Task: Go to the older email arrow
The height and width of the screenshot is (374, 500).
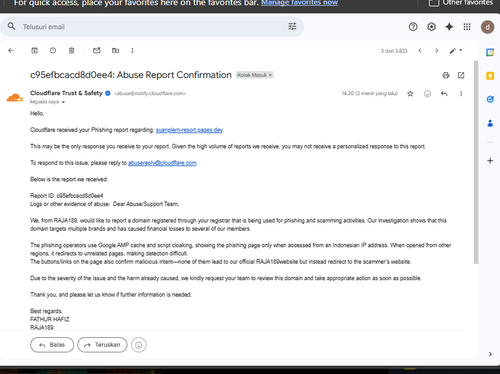Action: 437,51
